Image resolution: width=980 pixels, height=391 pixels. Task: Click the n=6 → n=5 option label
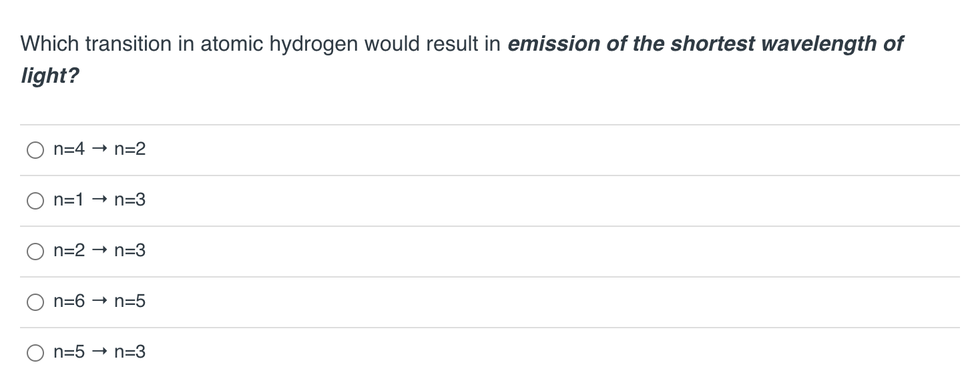tap(99, 302)
